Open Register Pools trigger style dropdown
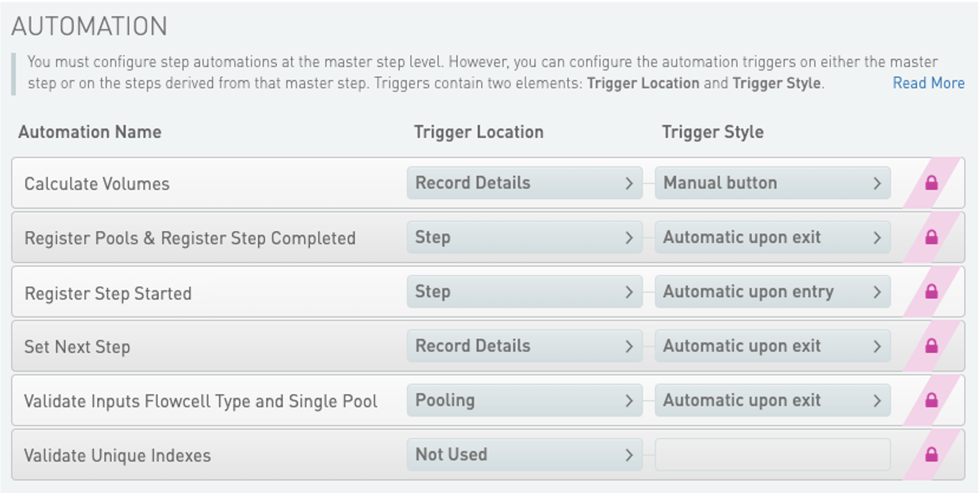 coord(772,237)
